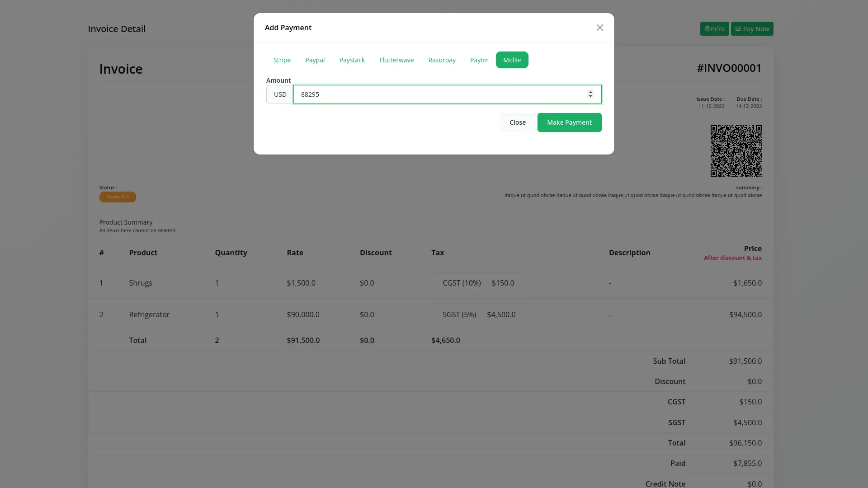Click the Print button with printer icon
This screenshot has height=488, width=868.
714,29
